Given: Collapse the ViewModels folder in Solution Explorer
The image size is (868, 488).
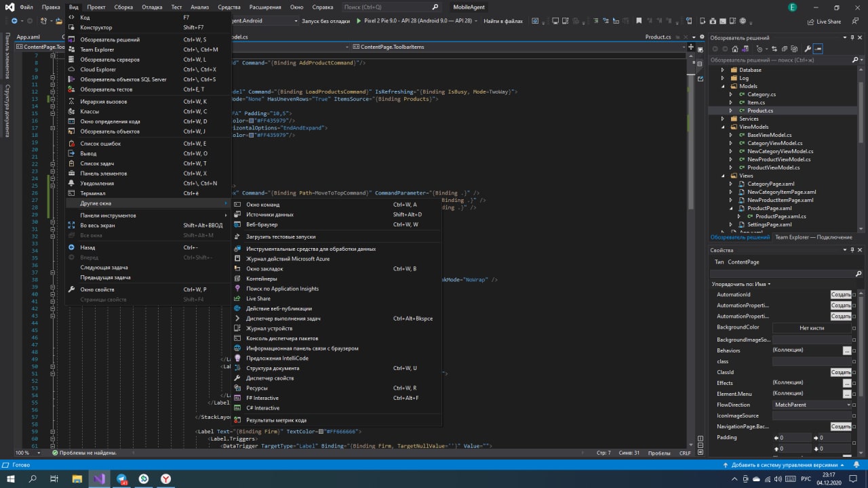Looking at the screenshot, I should [x=722, y=127].
